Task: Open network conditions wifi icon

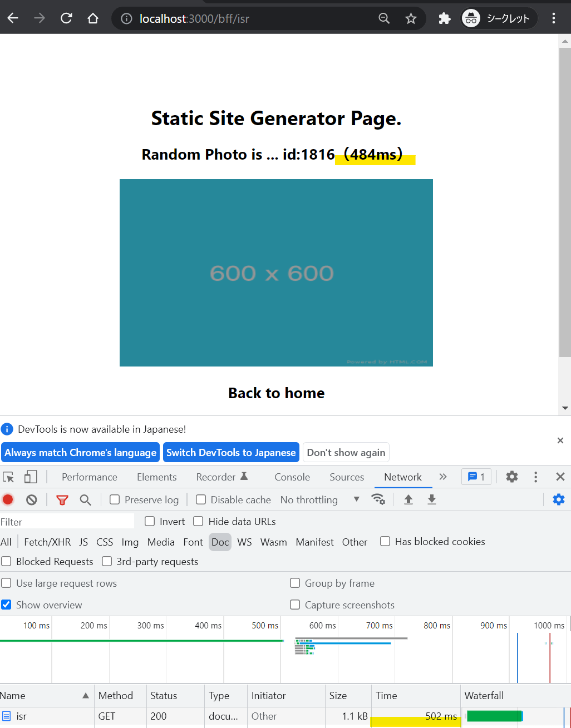Action: tap(378, 499)
